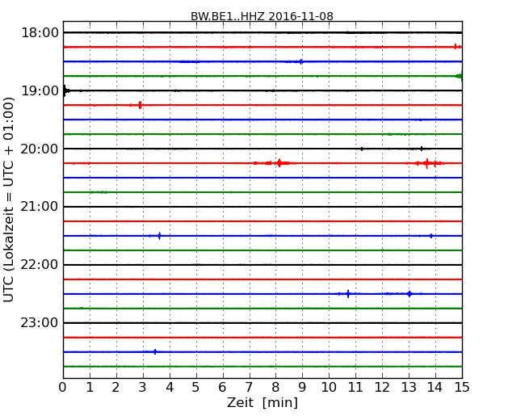Screen dimensions: 525x420
Task: Click x-axis tick label 8
Action: click(x=275, y=388)
